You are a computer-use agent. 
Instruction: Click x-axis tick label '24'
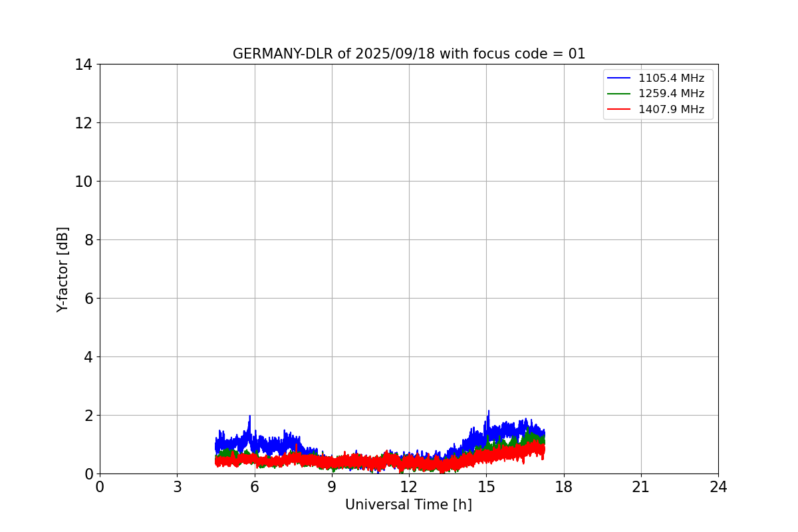[718, 487]
